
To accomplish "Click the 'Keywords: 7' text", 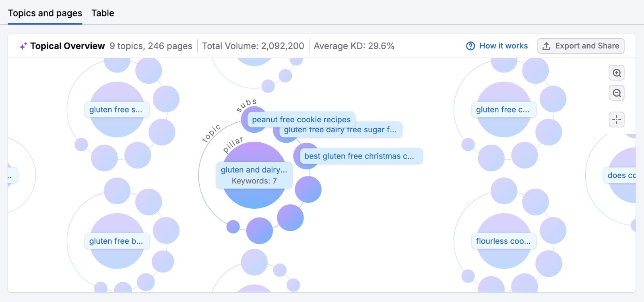I will point(254,181).
